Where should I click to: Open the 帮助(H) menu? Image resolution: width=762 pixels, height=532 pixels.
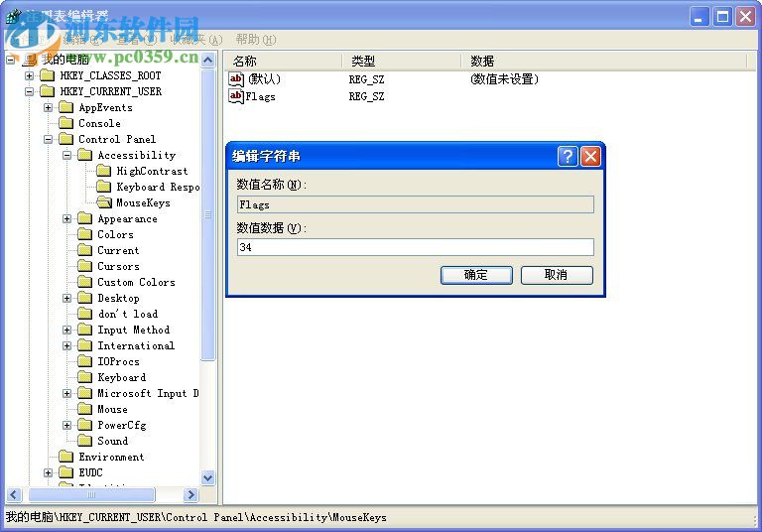pyautogui.click(x=256, y=40)
